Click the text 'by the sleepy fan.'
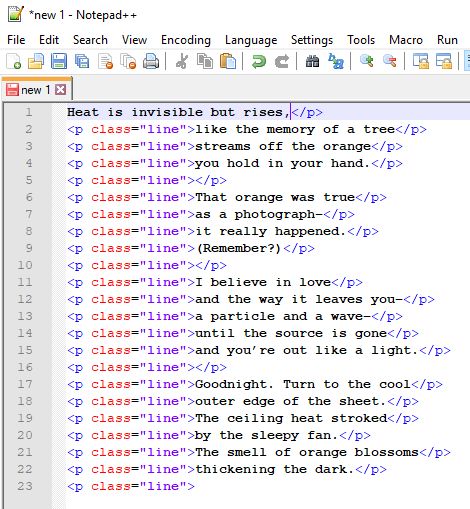 click(x=267, y=435)
